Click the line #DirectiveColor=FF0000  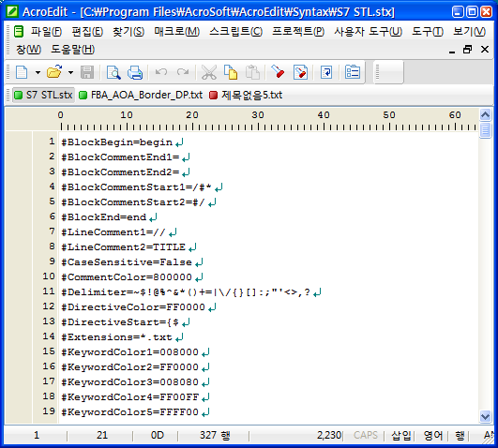(x=133, y=307)
